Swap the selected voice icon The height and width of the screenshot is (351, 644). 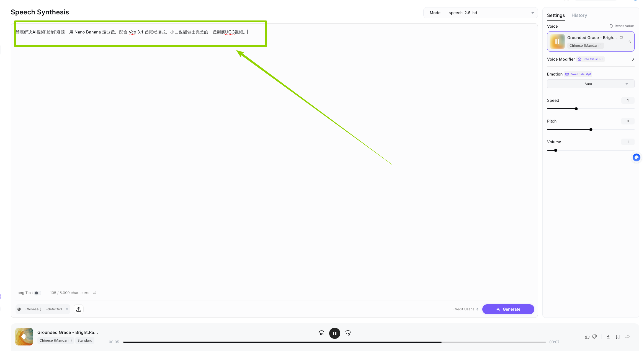pos(630,41)
